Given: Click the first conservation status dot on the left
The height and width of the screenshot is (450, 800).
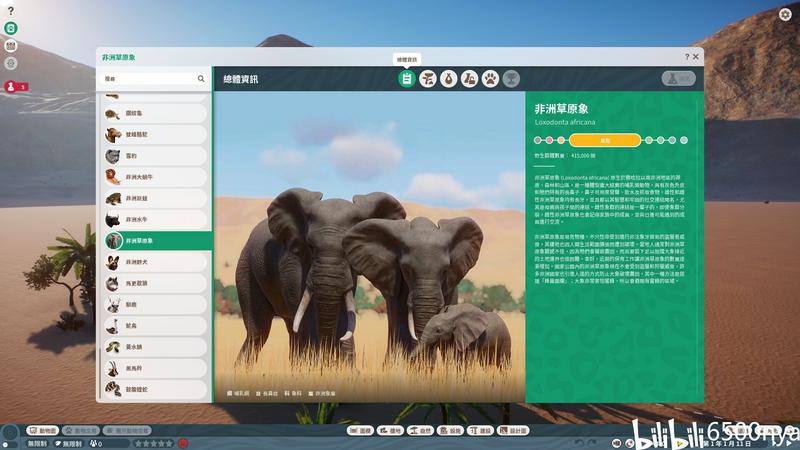Looking at the screenshot, I should click(537, 140).
